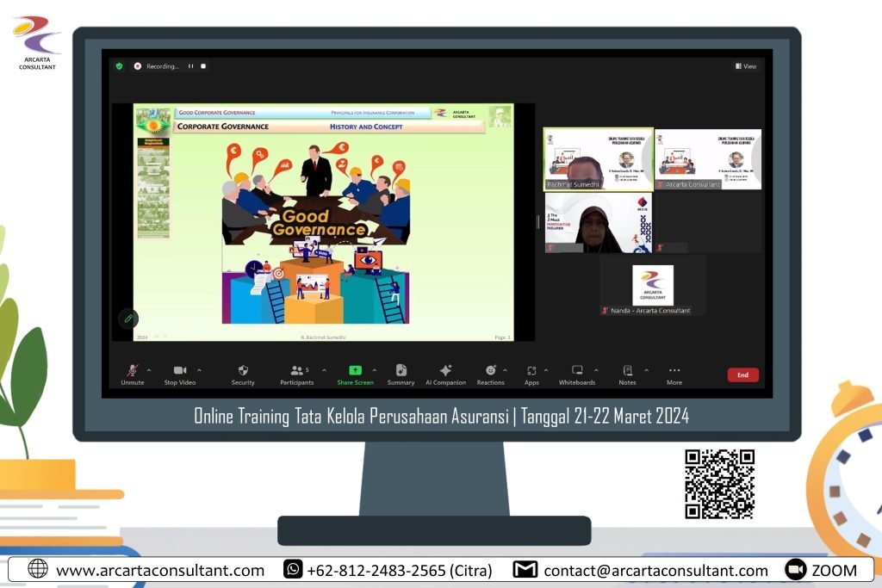882x588 pixels.
Task: Select Rachmat Sumedhi's video thumbnail
Action: 598,159
